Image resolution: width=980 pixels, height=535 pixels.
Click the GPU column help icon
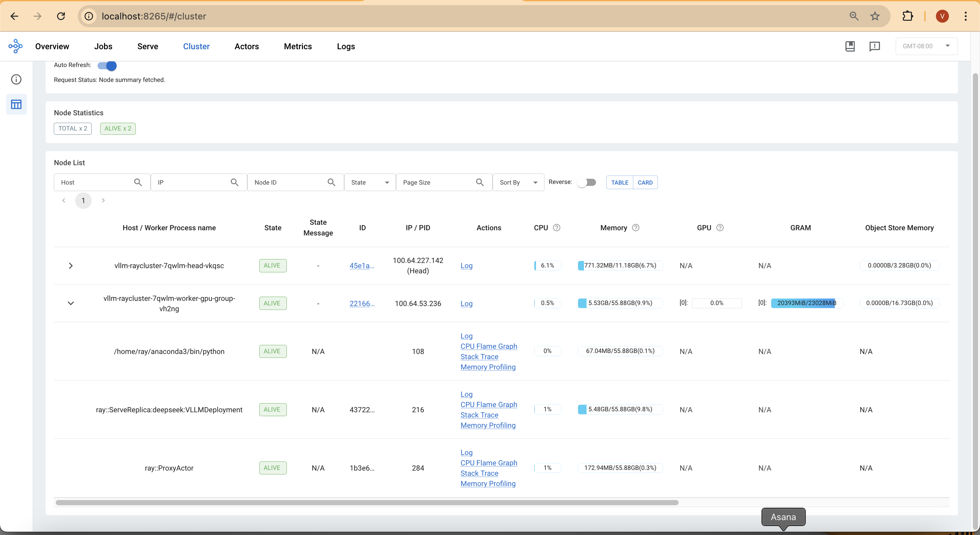point(720,228)
